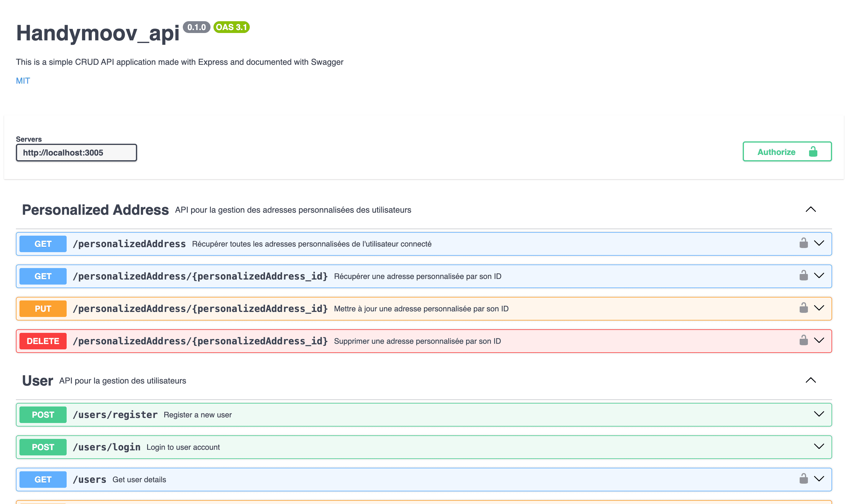This screenshot has width=848, height=504.
Task: Click the lock icon inside Authorize button
Action: 813,151
